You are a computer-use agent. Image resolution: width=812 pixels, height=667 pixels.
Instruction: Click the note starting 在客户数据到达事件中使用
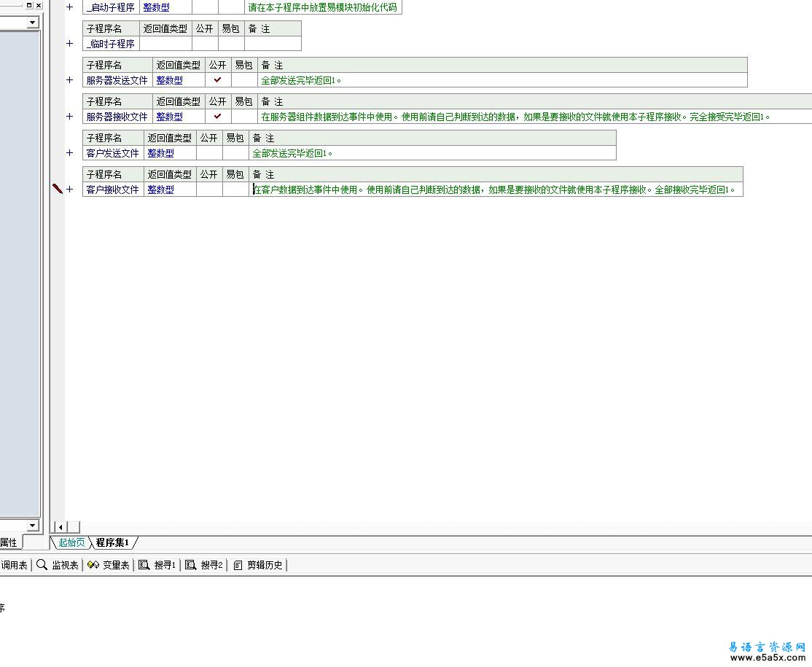pos(494,190)
